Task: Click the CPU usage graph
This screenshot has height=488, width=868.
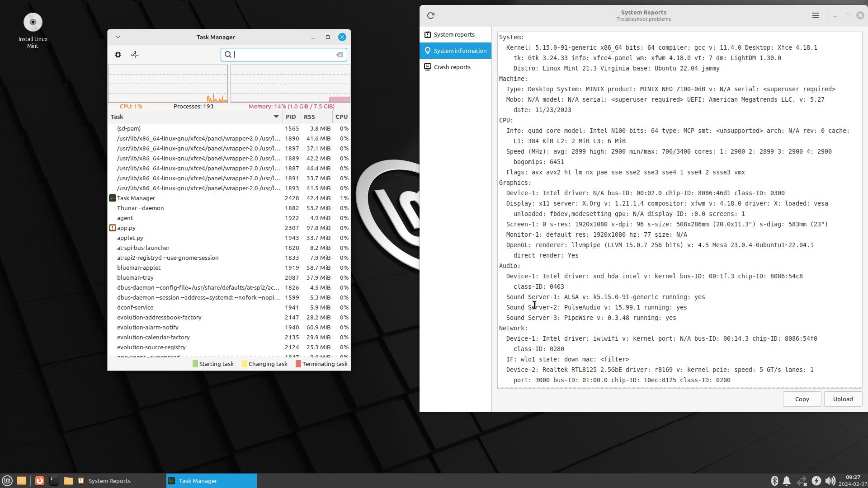Action: (x=168, y=84)
